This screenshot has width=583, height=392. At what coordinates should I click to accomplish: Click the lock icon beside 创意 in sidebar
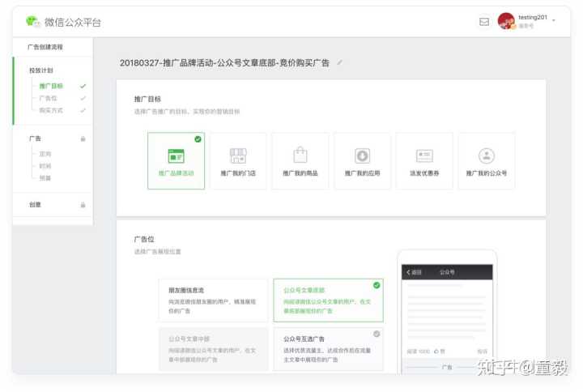[83, 205]
